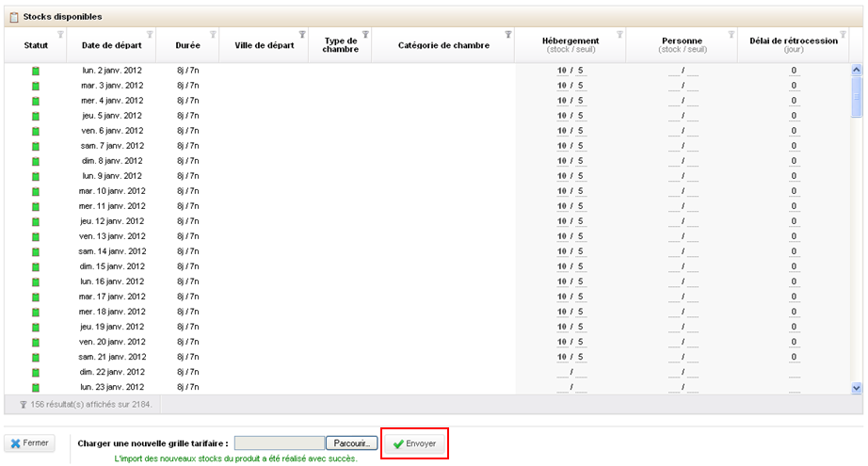Click Type de chambre filter icon
This screenshot has height=466, width=868.
(x=365, y=35)
